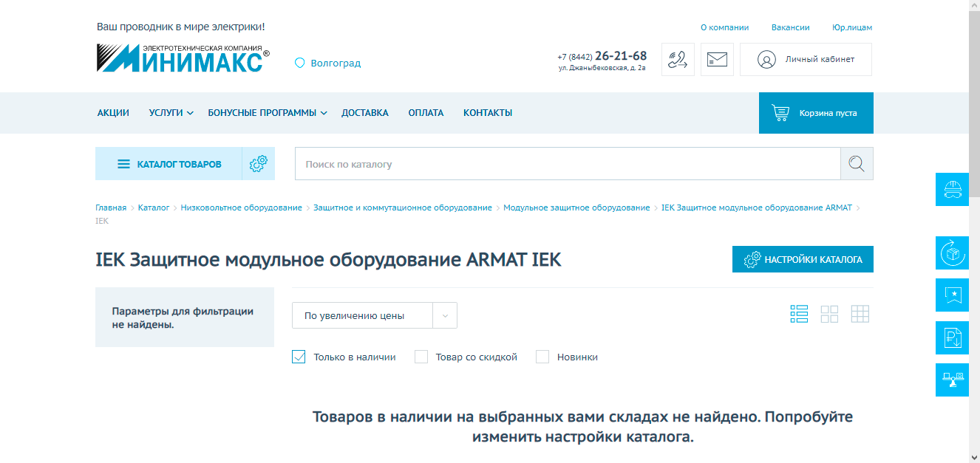Image resolution: width=980 pixels, height=463 pixels.
Task: Open the envelope message icon
Action: pyautogui.click(x=717, y=60)
